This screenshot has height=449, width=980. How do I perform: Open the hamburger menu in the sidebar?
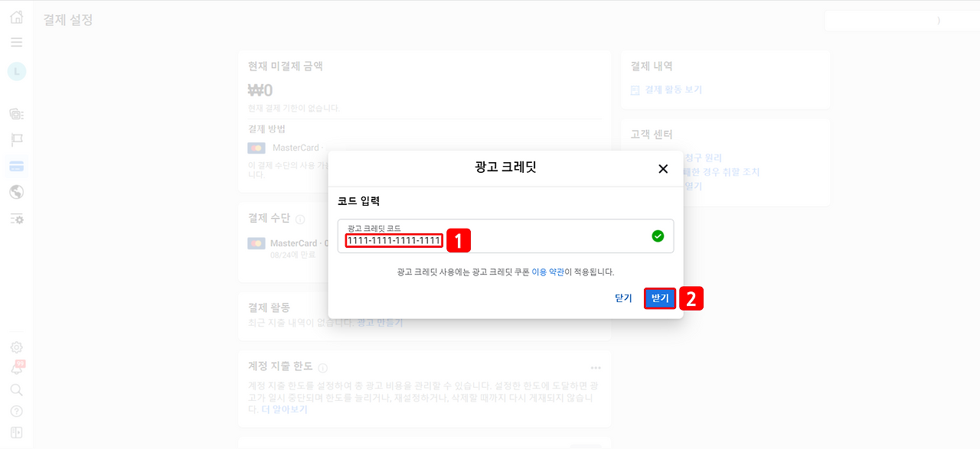pyautogui.click(x=15, y=43)
